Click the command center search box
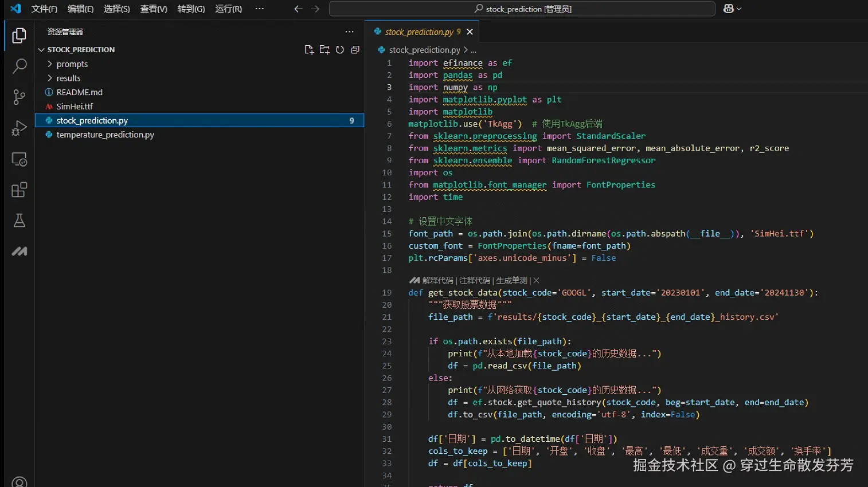Screen dimensions: 868x487 click(x=522, y=9)
